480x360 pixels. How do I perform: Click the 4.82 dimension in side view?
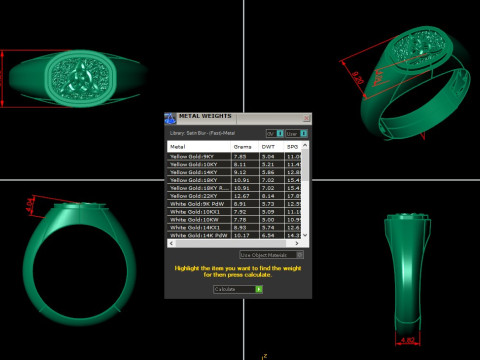(407, 340)
